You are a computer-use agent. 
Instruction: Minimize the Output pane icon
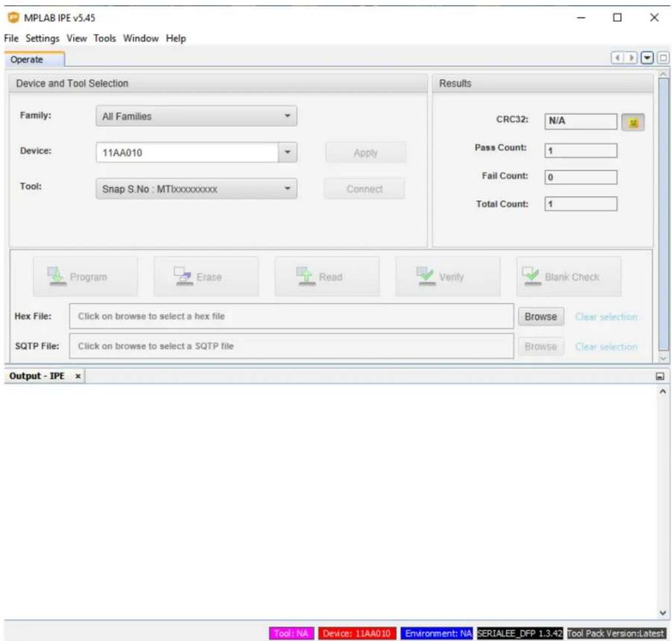(660, 376)
